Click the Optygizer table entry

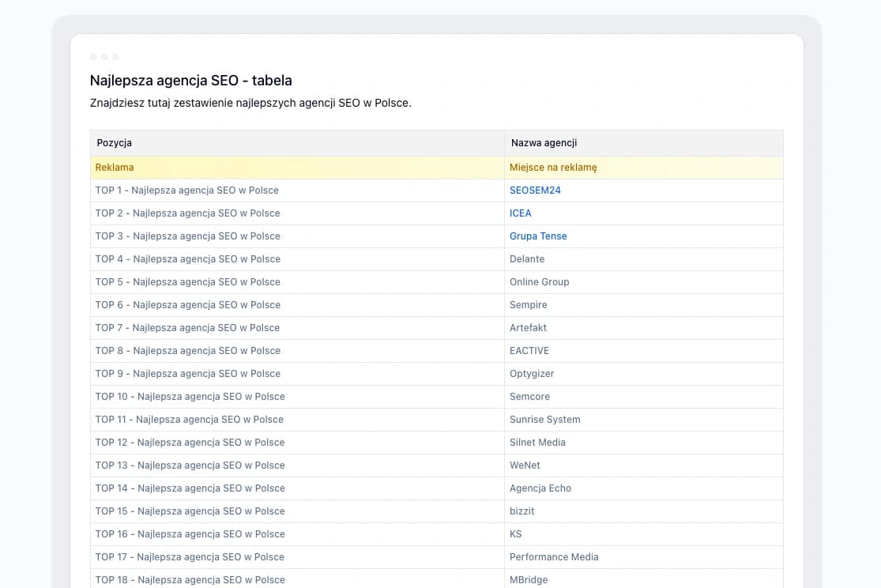(x=532, y=374)
